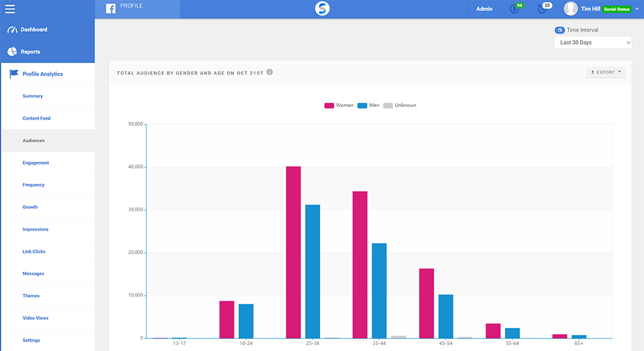Click the Dashboard gauge icon
This screenshot has height=351, width=644.
[x=13, y=30]
